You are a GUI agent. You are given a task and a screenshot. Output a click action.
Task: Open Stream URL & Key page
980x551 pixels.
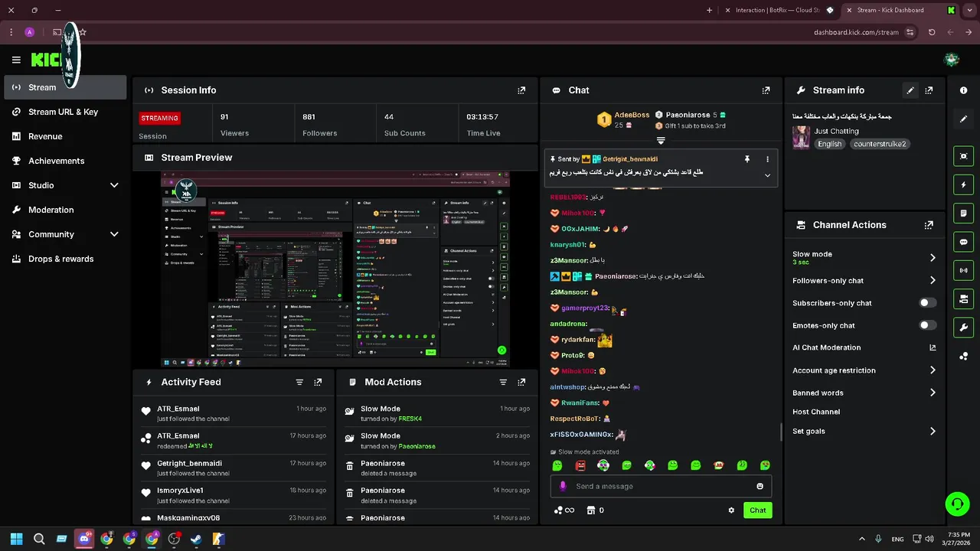tap(65, 112)
